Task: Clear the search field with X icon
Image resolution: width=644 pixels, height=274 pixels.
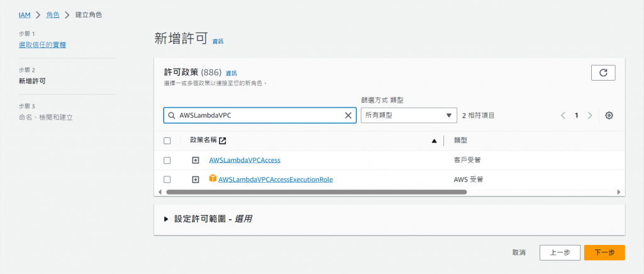Action: click(348, 116)
